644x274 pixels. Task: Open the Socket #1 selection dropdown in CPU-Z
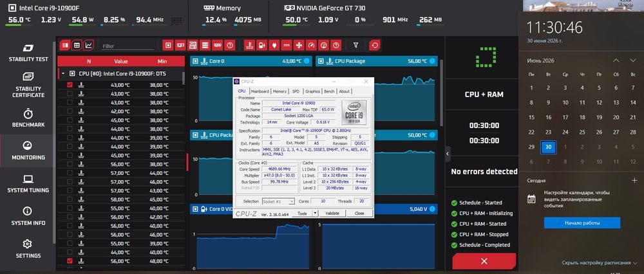278,201
